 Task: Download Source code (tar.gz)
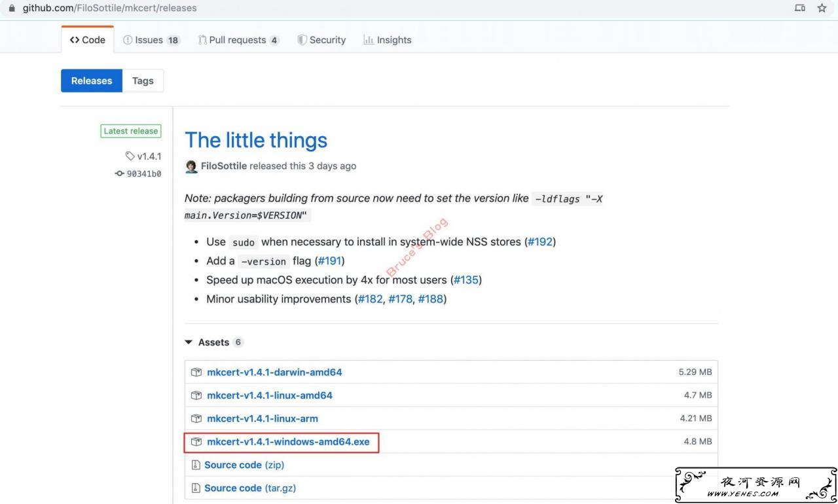[x=250, y=488]
